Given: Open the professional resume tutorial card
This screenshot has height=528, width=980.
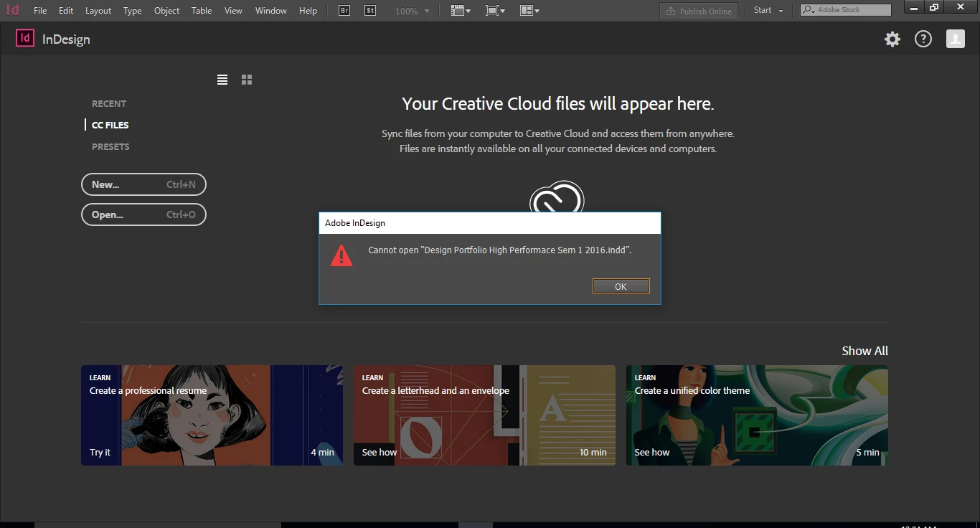Looking at the screenshot, I should tap(212, 415).
